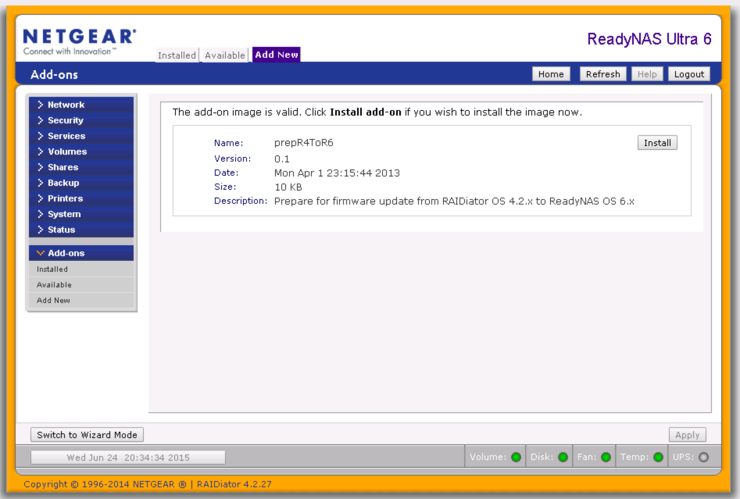Open the Help button
The image size is (740, 499).
pyautogui.click(x=647, y=74)
